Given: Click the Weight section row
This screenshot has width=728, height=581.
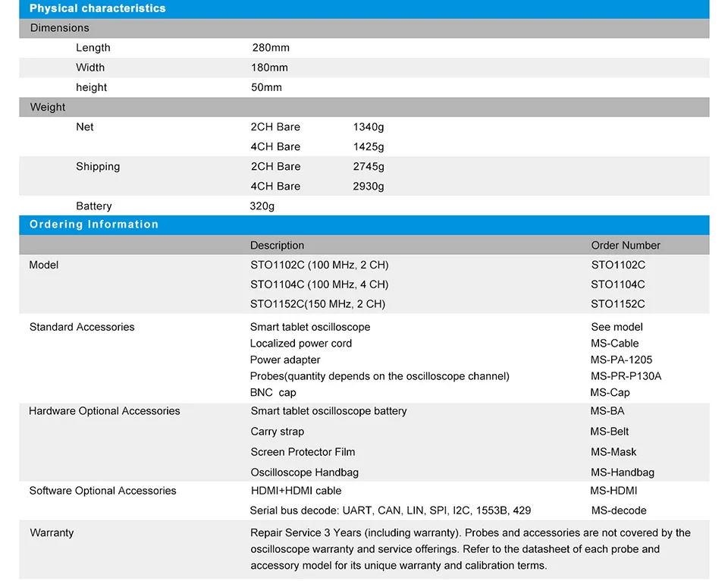Looking at the screenshot, I should [x=364, y=107].
